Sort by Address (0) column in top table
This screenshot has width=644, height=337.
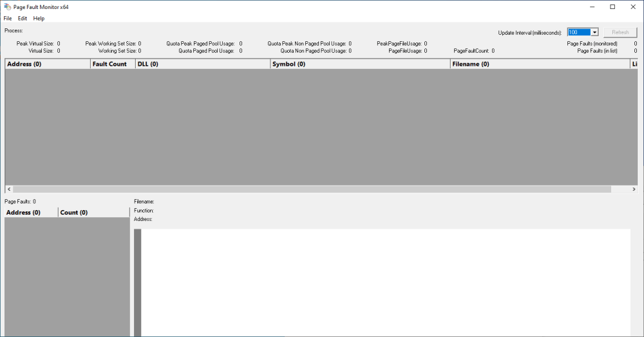click(48, 64)
